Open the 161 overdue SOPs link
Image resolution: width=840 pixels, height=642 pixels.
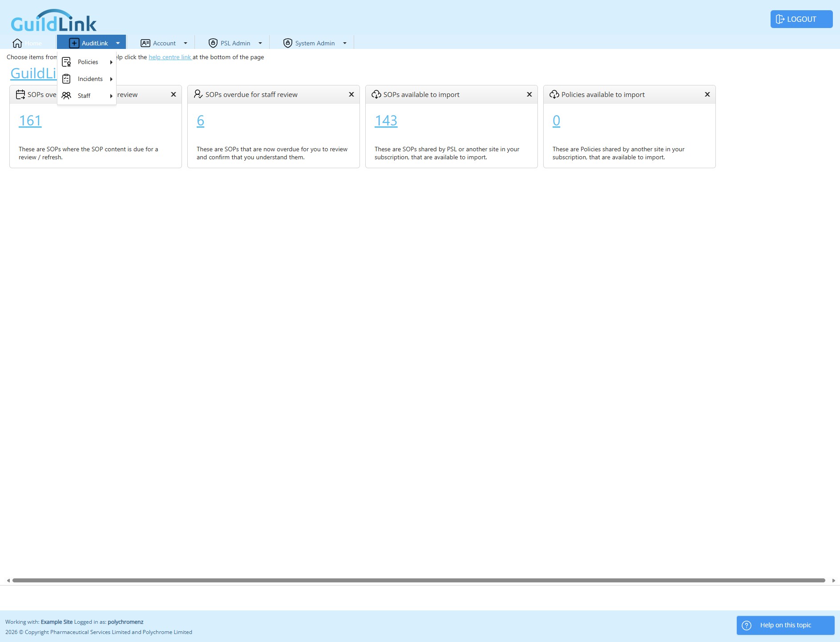[x=30, y=121]
